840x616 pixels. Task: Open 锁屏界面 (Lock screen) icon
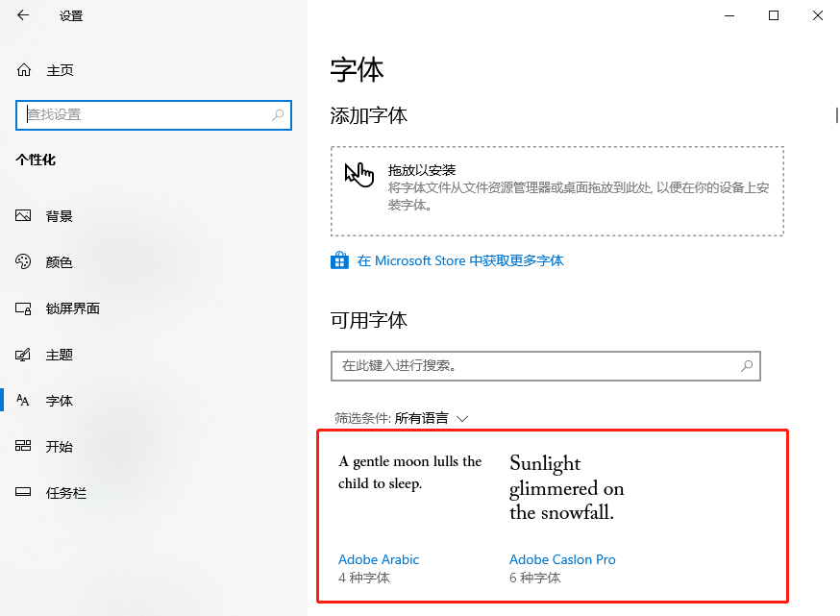[23, 308]
